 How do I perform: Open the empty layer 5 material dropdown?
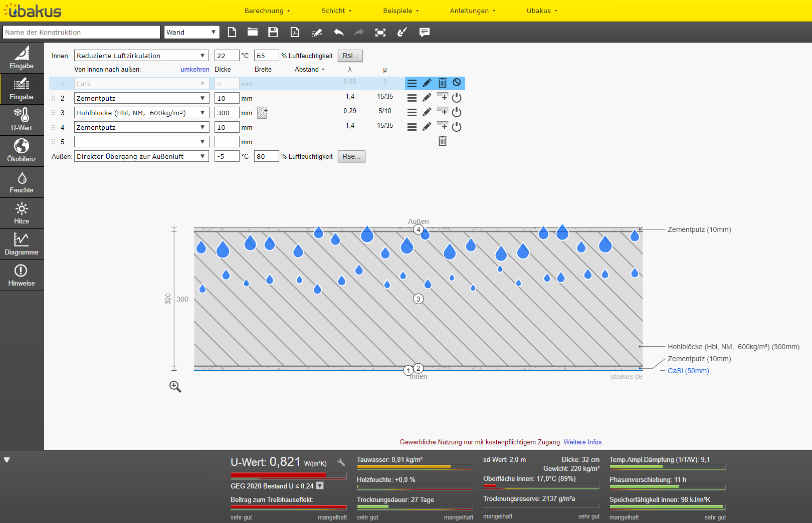pyautogui.click(x=141, y=142)
